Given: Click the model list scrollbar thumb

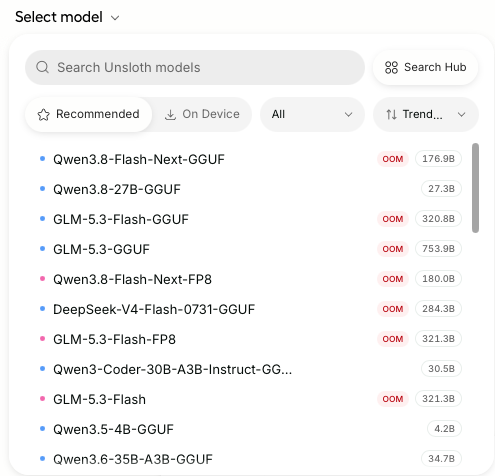Looking at the screenshot, I should [x=475, y=188].
